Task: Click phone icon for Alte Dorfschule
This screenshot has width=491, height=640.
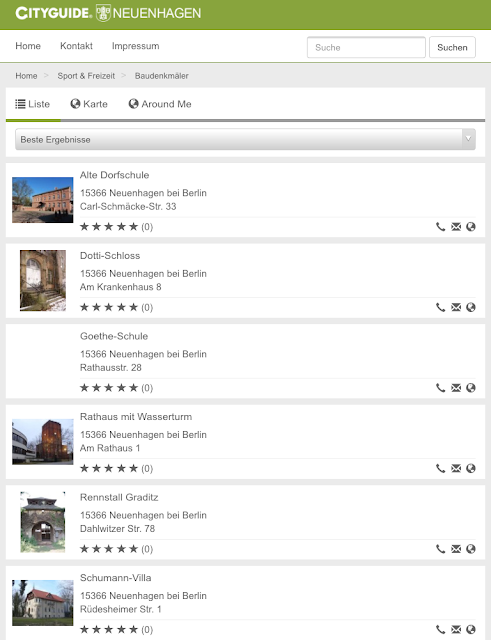Action: pyautogui.click(x=440, y=227)
